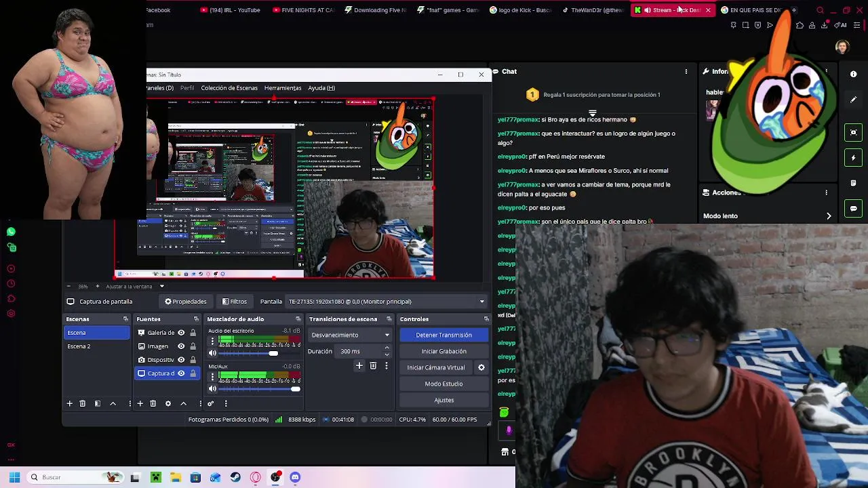The height and width of the screenshot is (488, 868).
Task: Pop out the Escenas dock
Action: click(125, 319)
